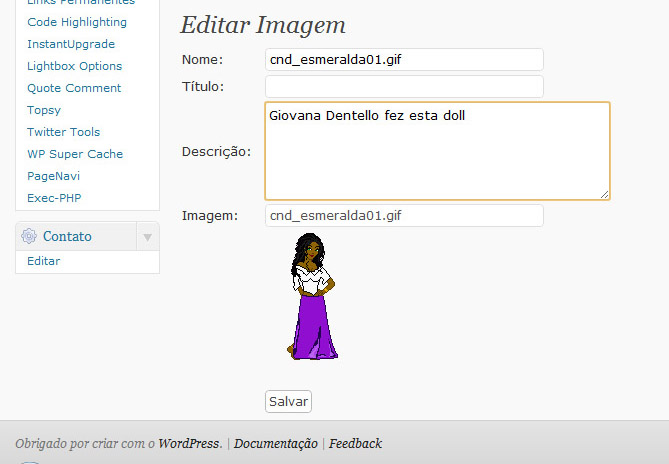Open Code Highlighting settings

point(77,22)
